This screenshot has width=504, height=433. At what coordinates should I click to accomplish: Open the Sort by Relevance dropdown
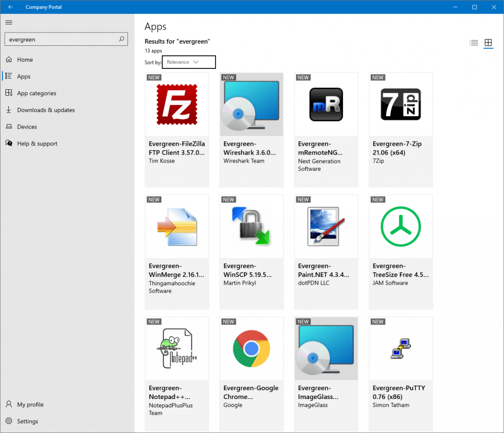pyautogui.click(x=189, y=62)
